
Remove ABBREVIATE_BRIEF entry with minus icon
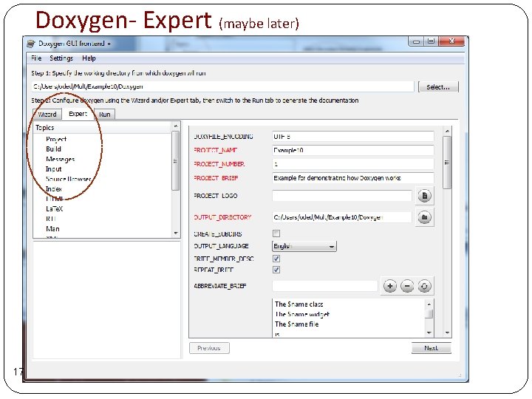407,286
